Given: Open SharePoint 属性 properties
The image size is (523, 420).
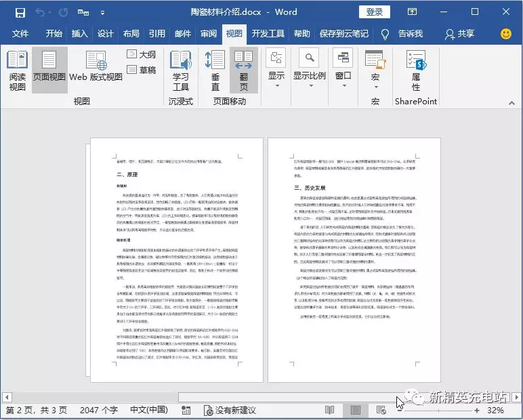Looking at the screenshot, I should 415,70.
